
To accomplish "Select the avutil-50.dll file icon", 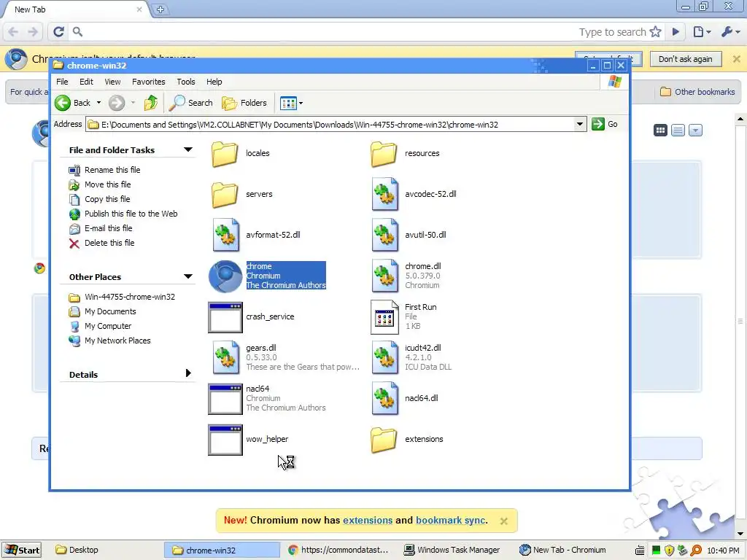I will pos(385,235).
